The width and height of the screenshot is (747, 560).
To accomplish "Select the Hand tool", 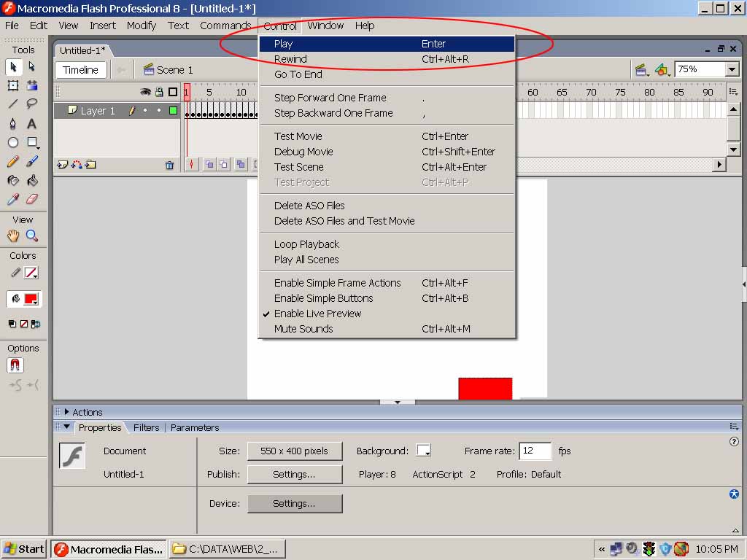I will point(13,236).
